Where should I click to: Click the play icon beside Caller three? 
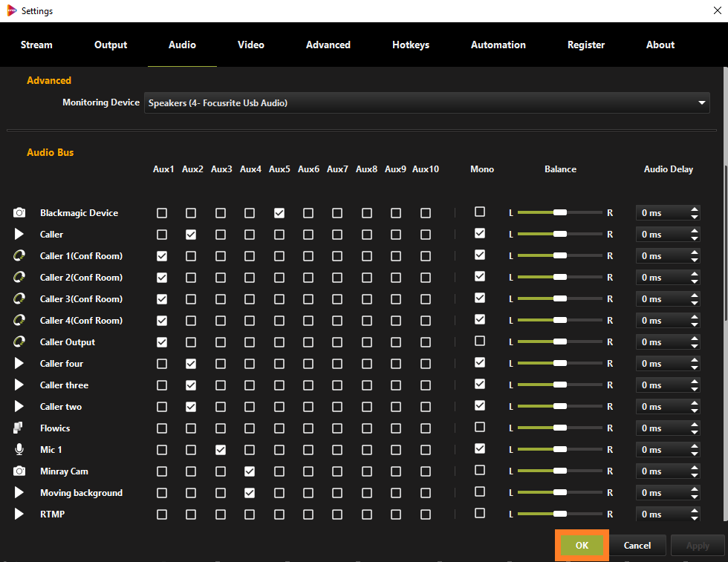coord(19,385)
